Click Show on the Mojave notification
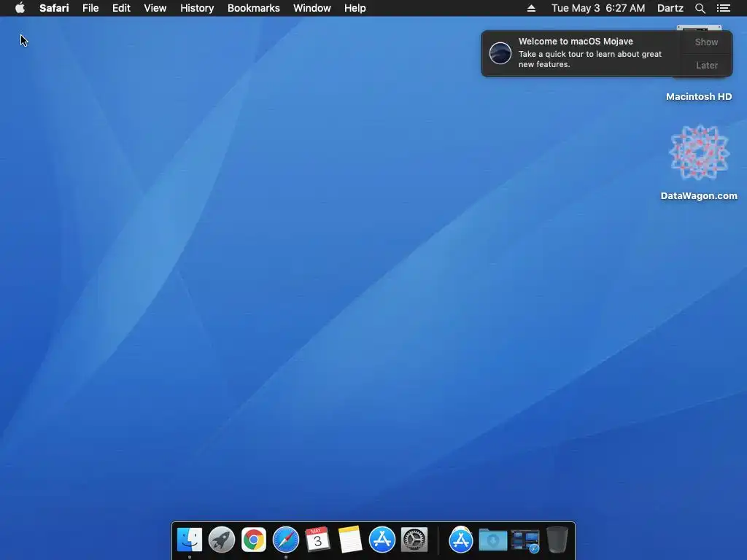 pyautogui.click(x=706, y=42)
